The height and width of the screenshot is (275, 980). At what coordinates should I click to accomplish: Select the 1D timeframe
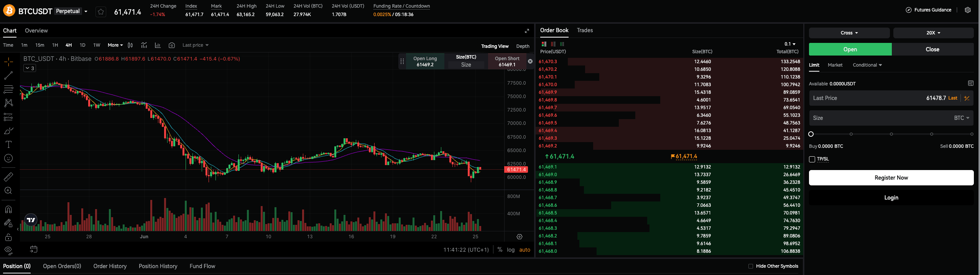[82, 45]
